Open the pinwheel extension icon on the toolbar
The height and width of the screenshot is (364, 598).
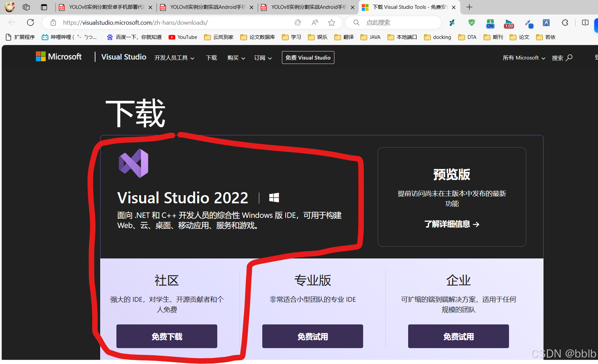[x=452, y=23]
